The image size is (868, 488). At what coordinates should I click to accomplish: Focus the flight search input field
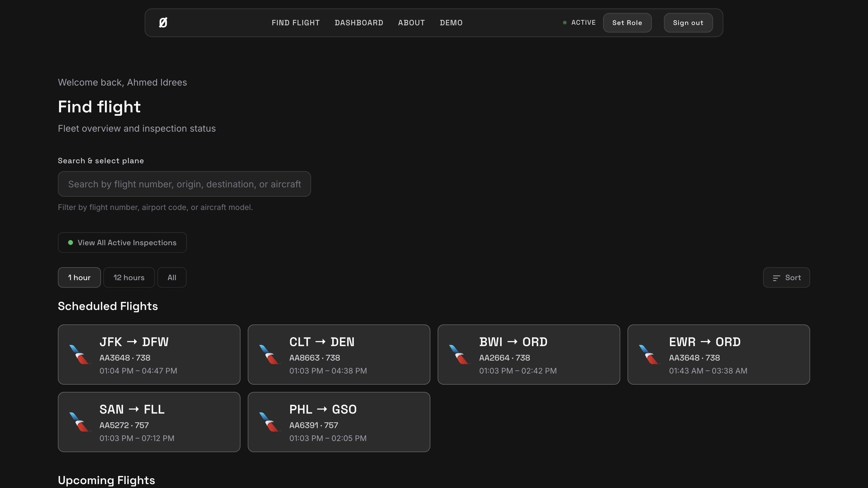184,184
